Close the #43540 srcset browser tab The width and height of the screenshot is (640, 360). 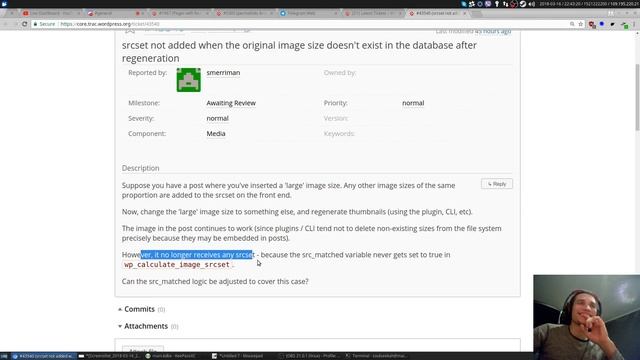tap(464, 13)
